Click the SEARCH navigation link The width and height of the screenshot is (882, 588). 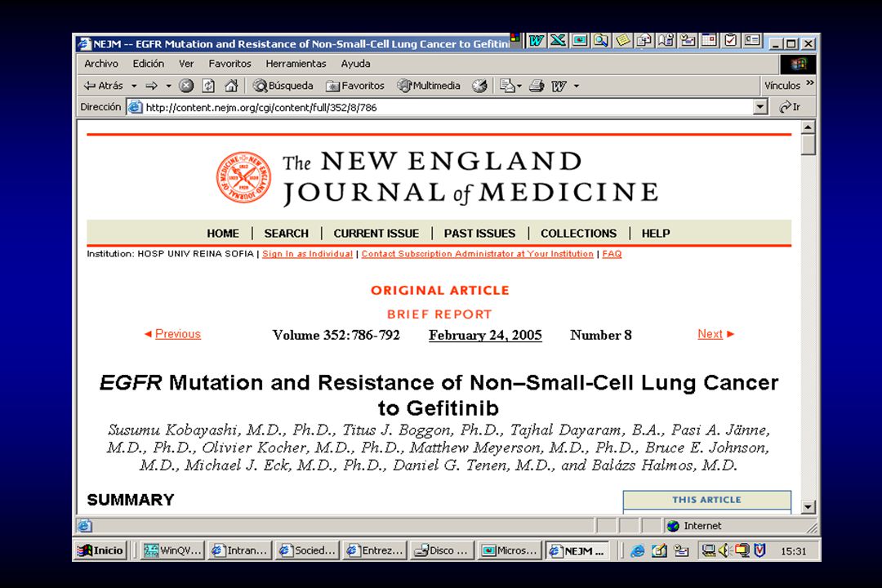coord(287,234)
